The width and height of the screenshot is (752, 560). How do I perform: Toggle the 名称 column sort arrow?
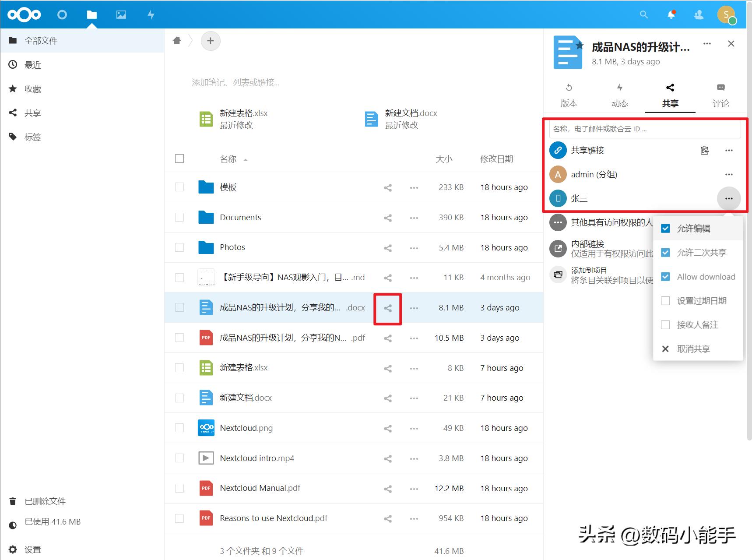(x=246, y=159)
